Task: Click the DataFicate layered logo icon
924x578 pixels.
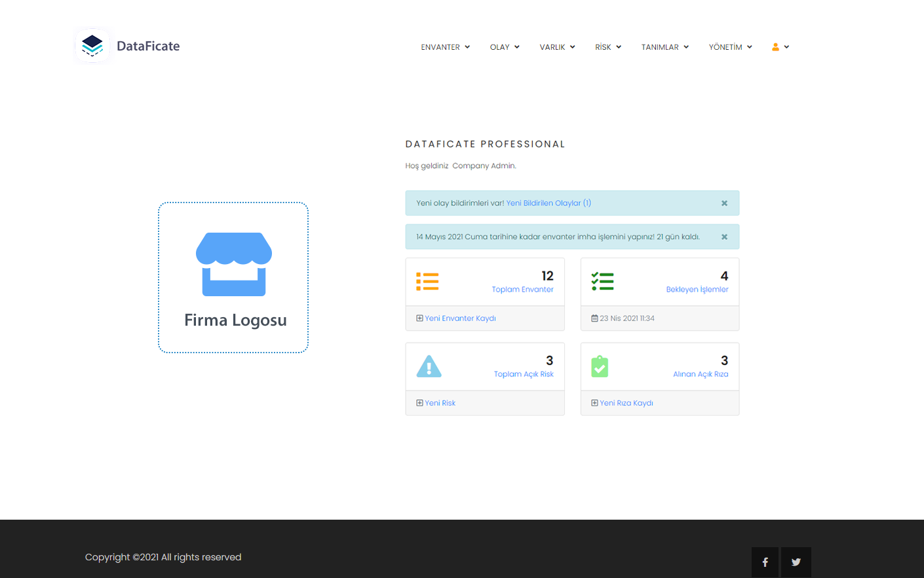Action: (92, 46)
